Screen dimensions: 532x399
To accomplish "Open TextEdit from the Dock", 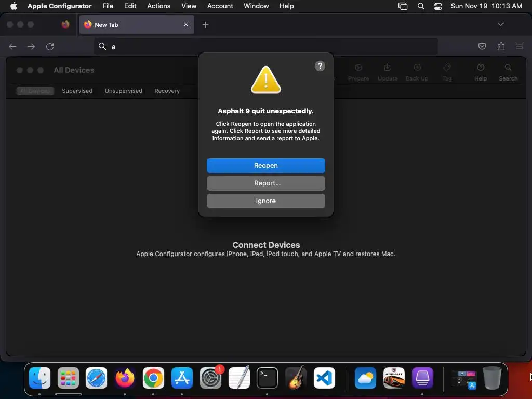I will coord(239,378).
